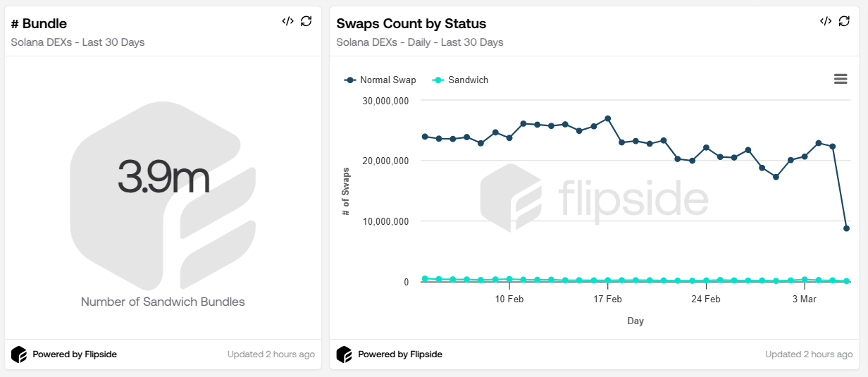Refresh the Swaps Count by Status chart

click(x=844, y=21)
